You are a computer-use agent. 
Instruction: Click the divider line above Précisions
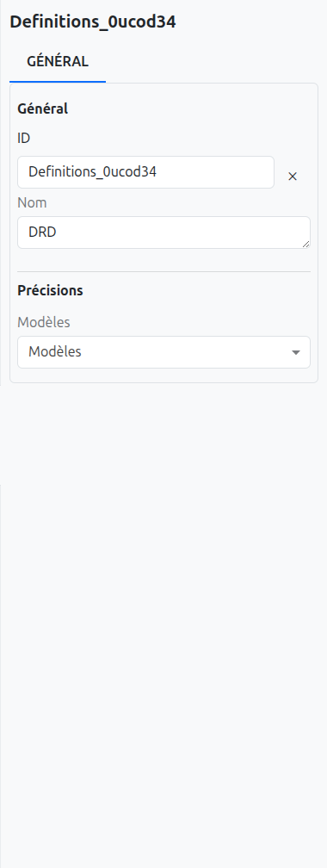tap(163, 272)
